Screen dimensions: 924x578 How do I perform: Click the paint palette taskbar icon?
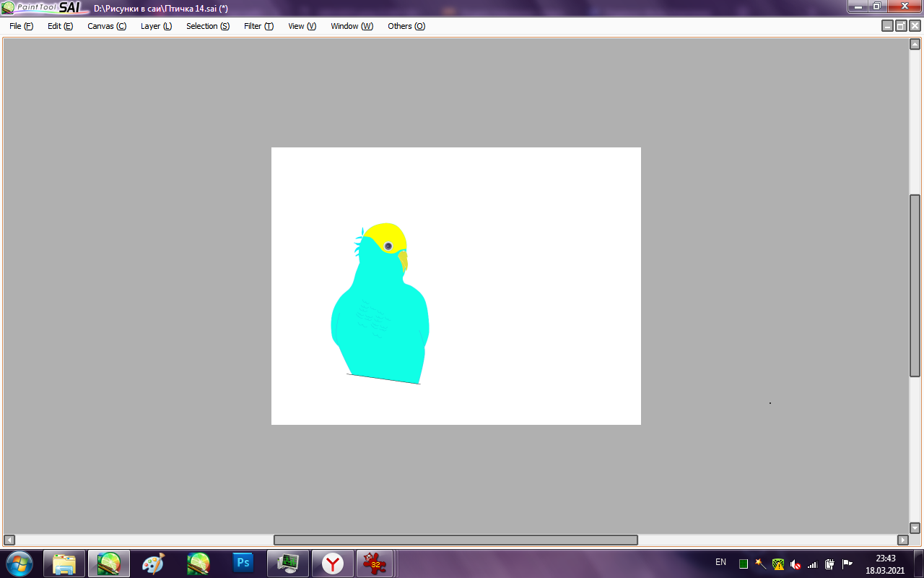(153, 563)
